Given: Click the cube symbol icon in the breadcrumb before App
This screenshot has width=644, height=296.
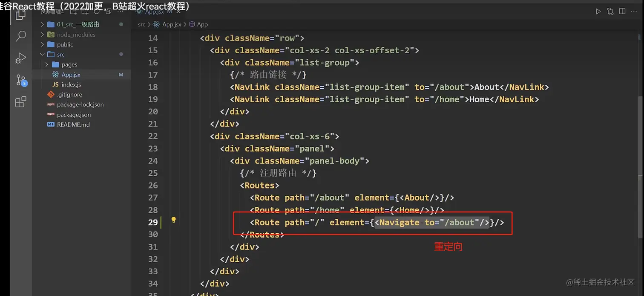Looking at the screenshot, I should tap(192, 24).
